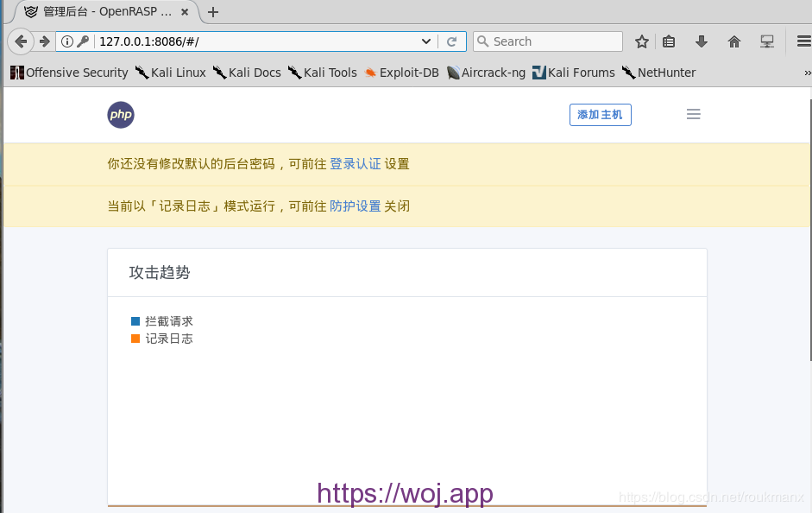Image resolution: width=812 pixels, height=513 pixels.
Task: Bookmark this page with the star icon
Action: [642, 41]
